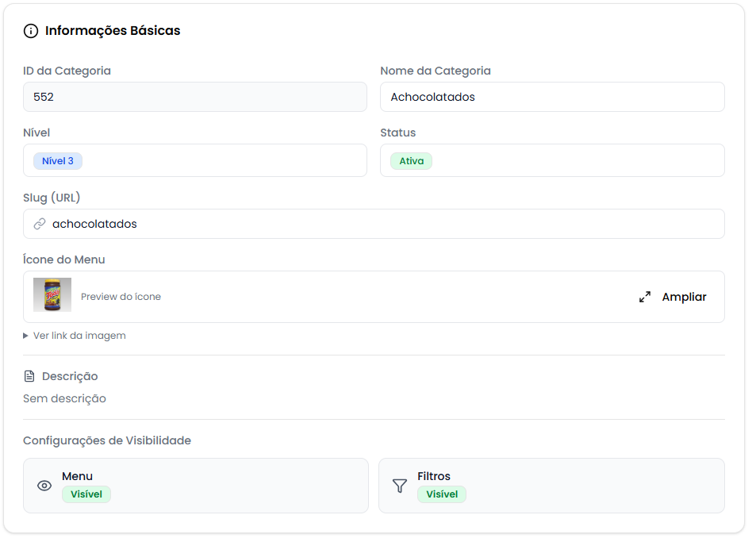Click the Nível 3 level badge
Image resolution: width=756 pixels, height=538 pixels.
58,161
